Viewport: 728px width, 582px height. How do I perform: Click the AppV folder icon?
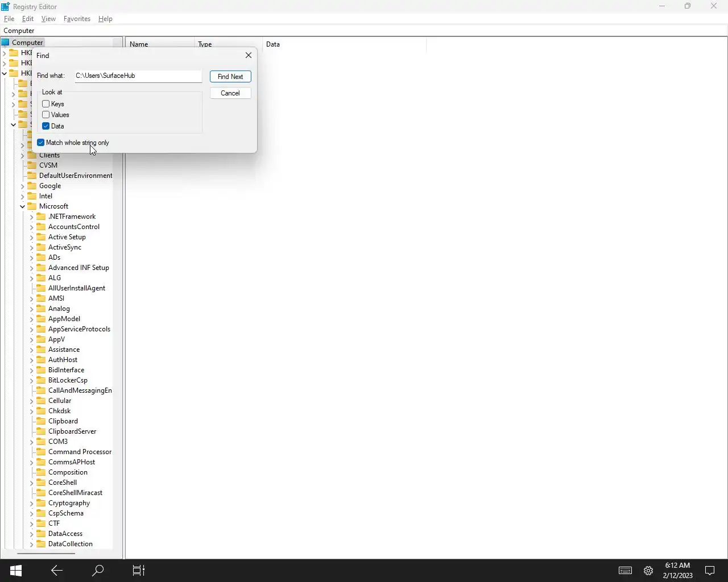41,339
